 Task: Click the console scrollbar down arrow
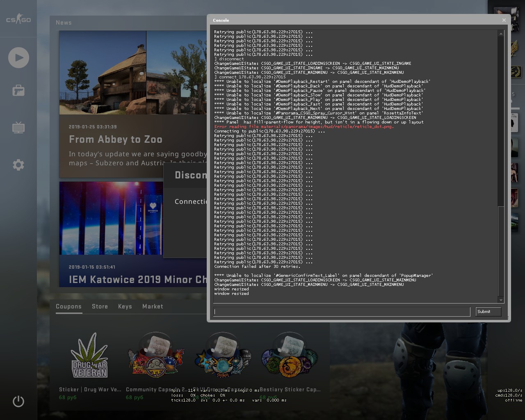pos(501,300)
